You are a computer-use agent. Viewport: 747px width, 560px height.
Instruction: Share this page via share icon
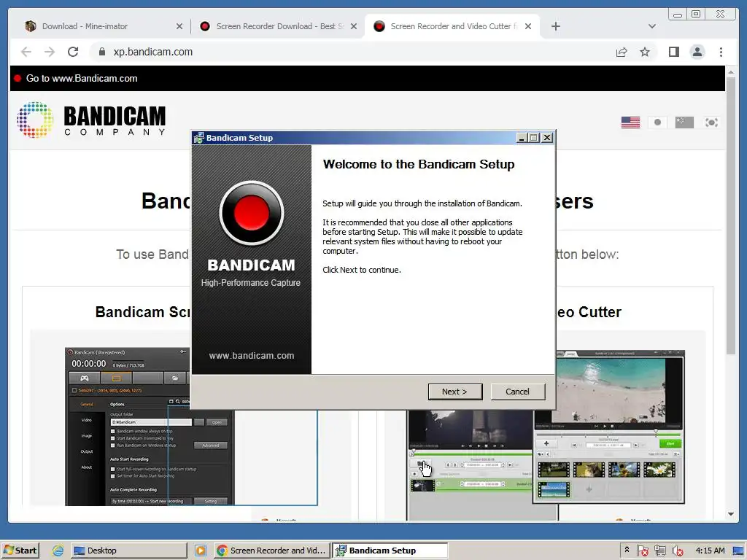point(622,52)
